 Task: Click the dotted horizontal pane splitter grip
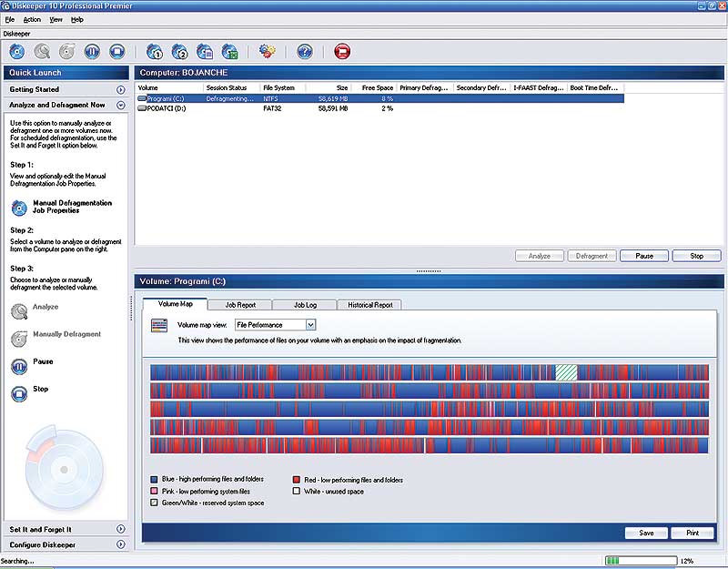(x=429, y=270)
